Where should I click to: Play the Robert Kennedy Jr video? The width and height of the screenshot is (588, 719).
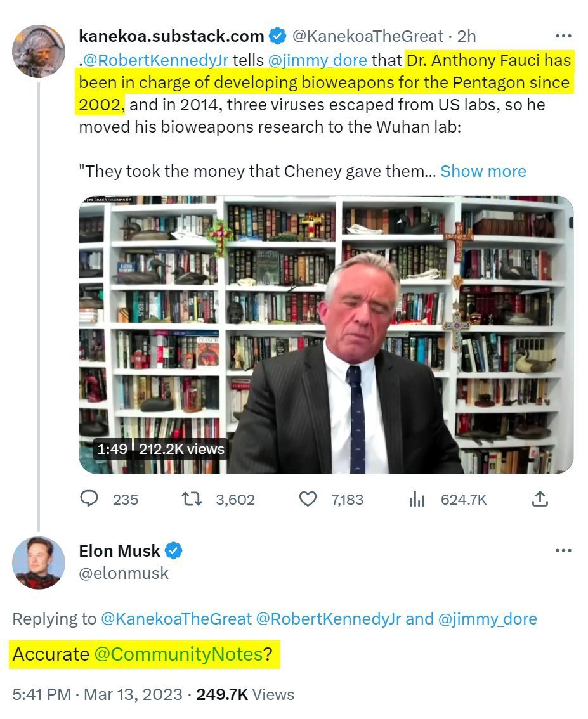(326, 334)
